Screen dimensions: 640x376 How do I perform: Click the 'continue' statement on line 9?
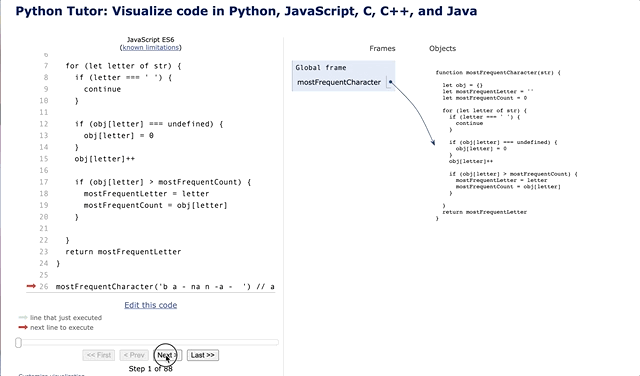(x=102, y=89)
